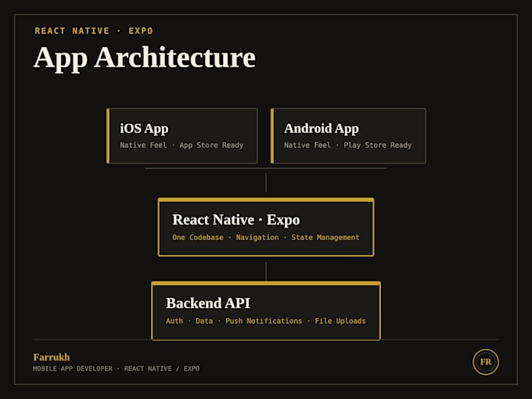Image resolution: width=532 pixels, height=399 pixels.
Task: Select the Android App card
Action: (x=348, y=135)
